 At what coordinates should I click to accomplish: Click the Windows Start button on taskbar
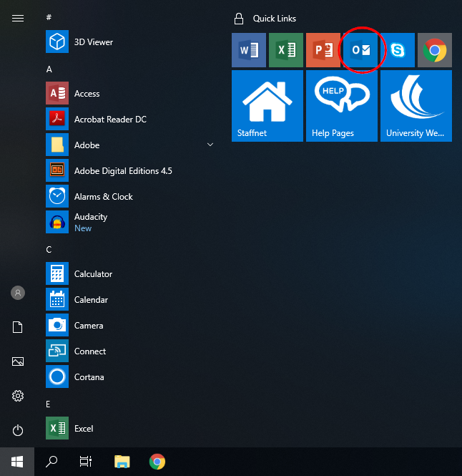17,462
